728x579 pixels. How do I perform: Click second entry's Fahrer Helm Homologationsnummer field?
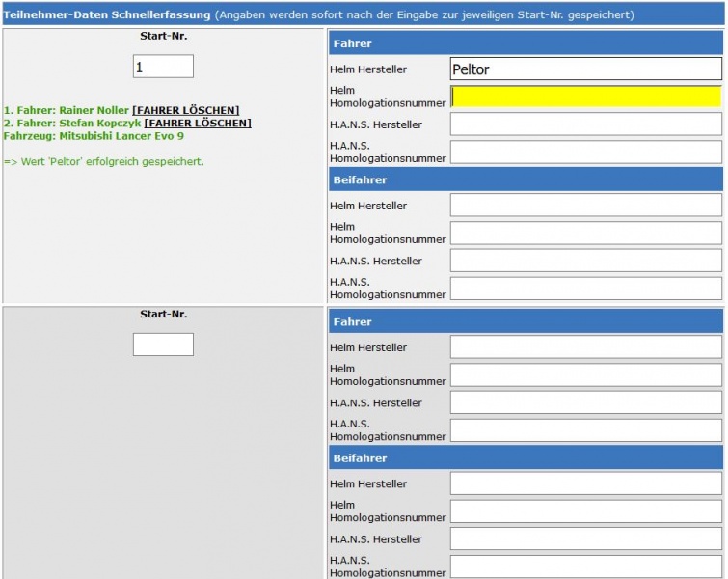[x=585, y=374]
